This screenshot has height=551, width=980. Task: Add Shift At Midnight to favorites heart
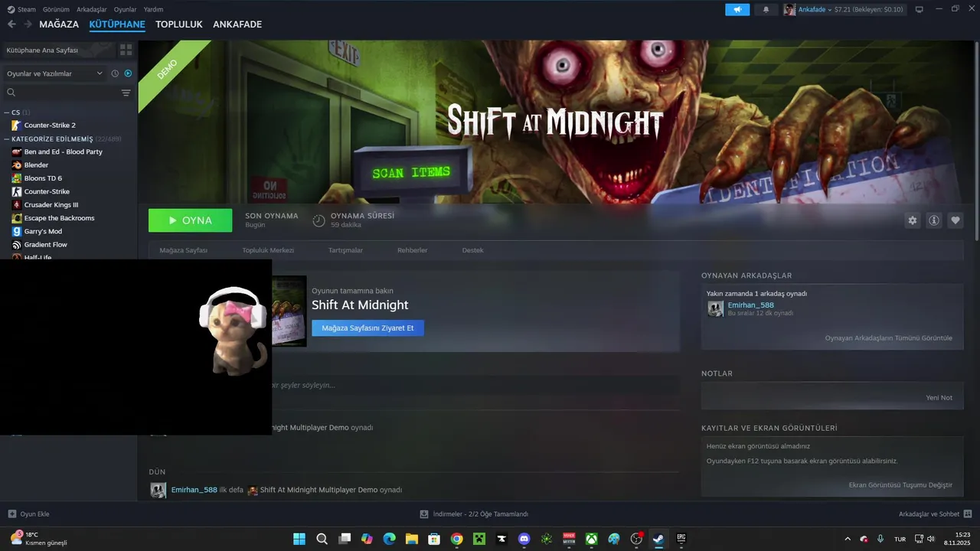click(955, 220)
